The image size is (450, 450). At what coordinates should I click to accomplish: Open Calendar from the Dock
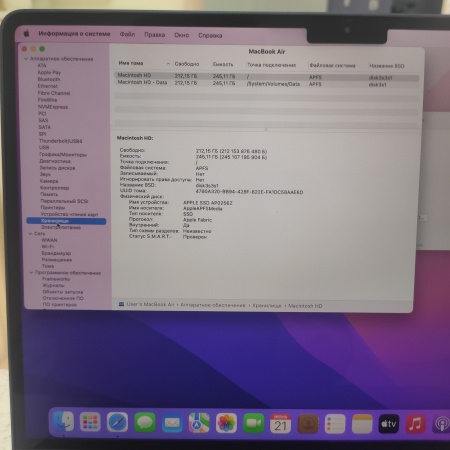pos(280,423)
